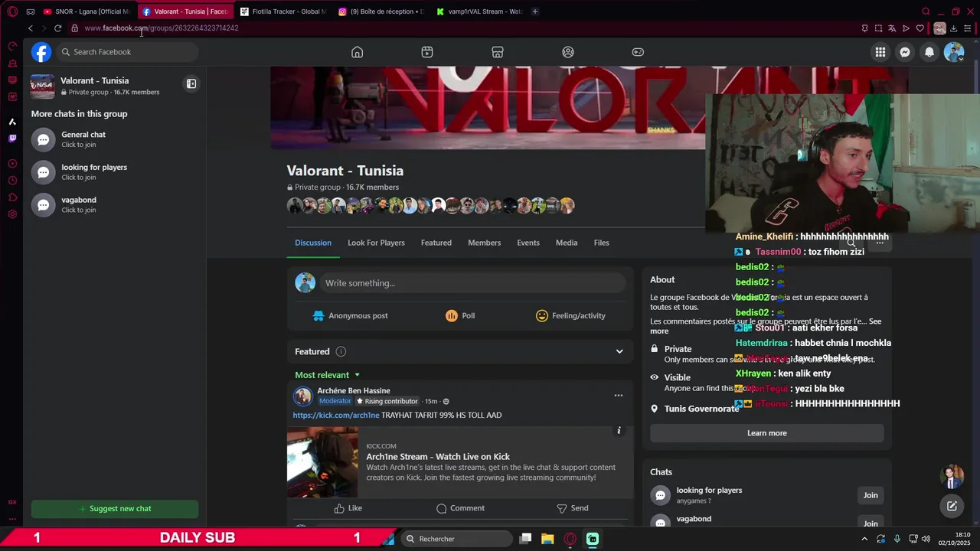This screenshot has height=551, width=980.
Task: Open account profile avatar menu
Action: click(954, 52)
